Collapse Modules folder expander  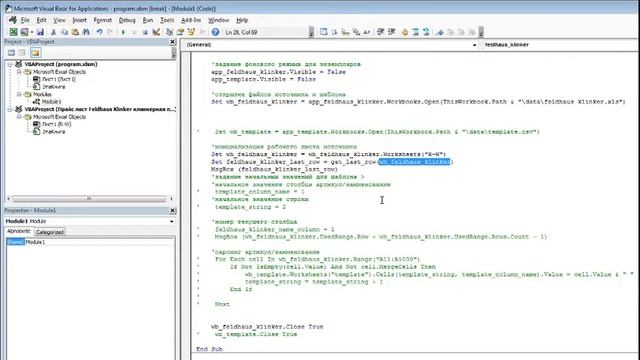tap(19, 94)
